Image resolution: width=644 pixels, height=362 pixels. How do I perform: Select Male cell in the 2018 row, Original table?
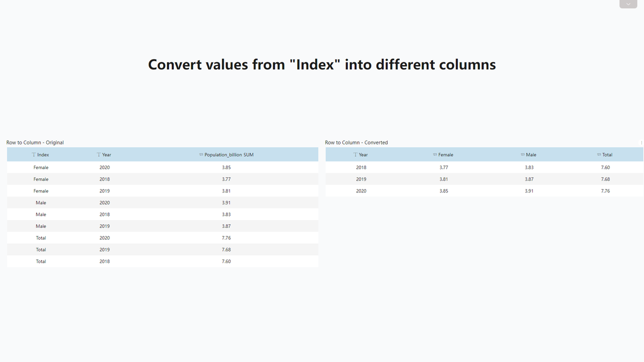(41, 215)
